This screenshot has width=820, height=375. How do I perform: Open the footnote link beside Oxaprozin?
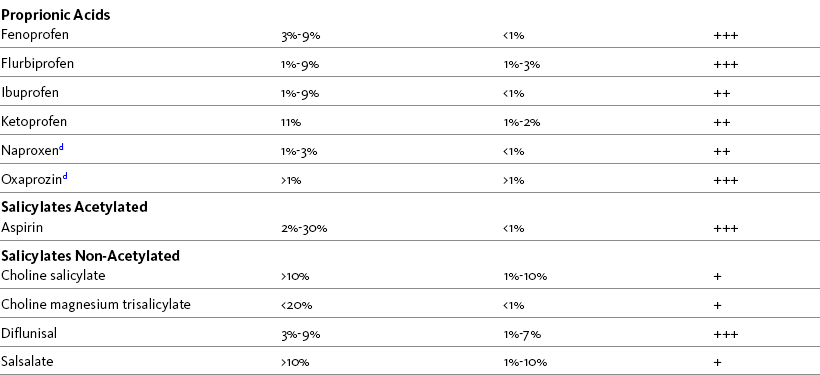pos(65,177)
